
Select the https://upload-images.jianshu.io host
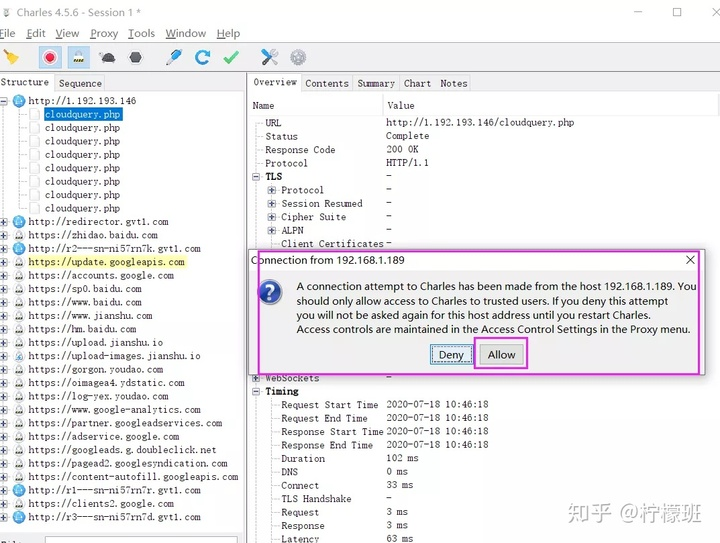(x=114, y=356)
